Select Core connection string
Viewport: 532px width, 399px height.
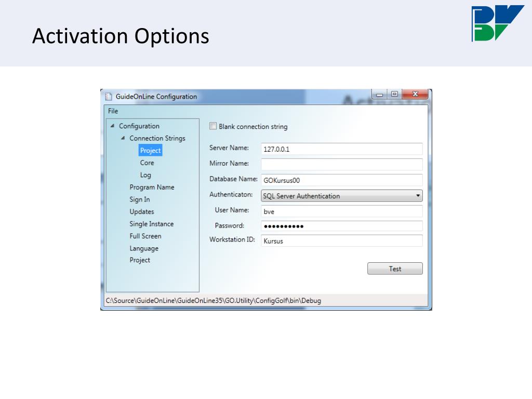147,163
